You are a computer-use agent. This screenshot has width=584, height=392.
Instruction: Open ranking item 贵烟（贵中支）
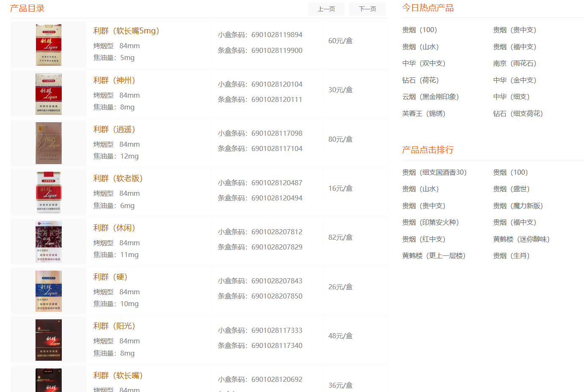point(424,206)
